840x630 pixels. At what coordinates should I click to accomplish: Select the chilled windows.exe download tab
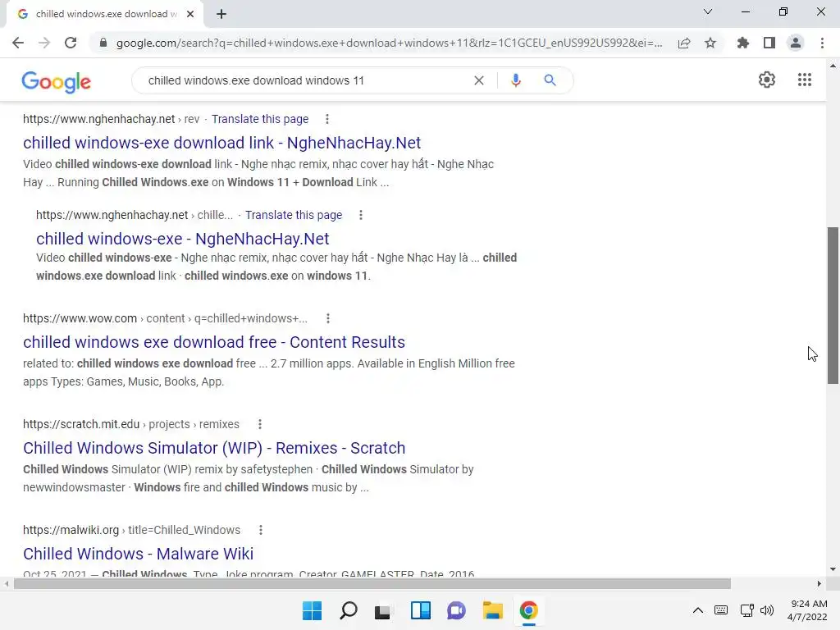pos(106,14)
